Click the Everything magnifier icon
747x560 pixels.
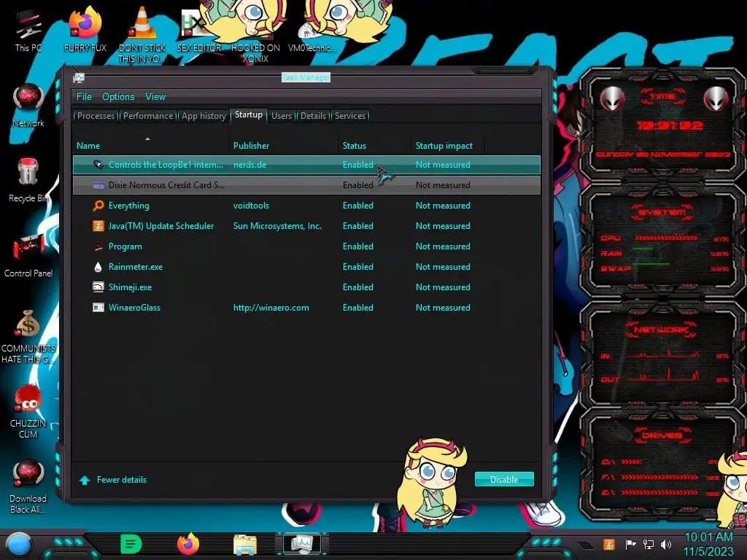pos(98,205)
